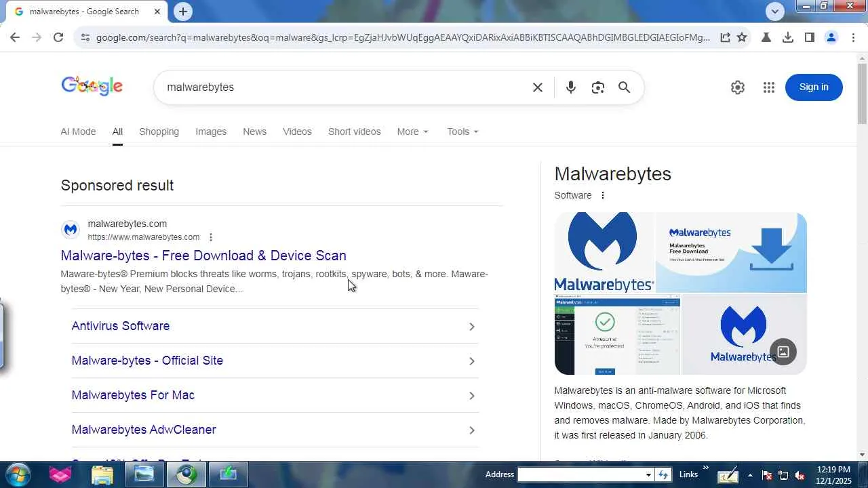Select the All results tab

117,131
